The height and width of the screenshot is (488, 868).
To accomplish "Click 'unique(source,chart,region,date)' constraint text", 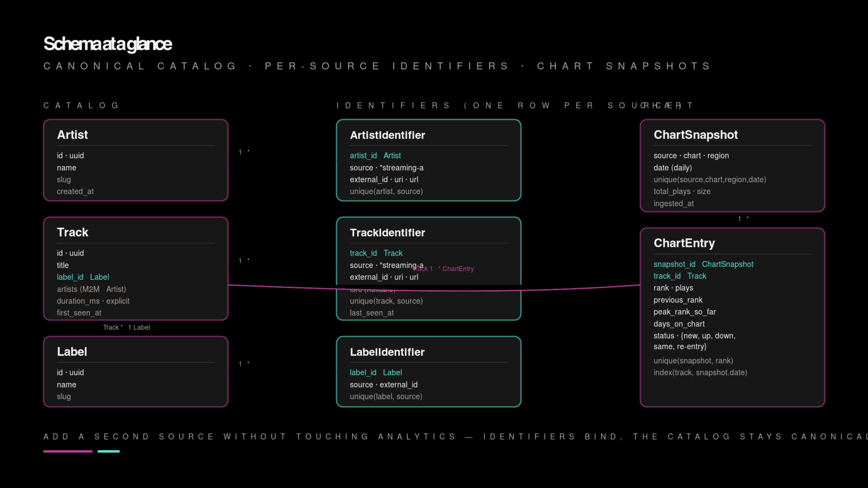I will [710, 179].
